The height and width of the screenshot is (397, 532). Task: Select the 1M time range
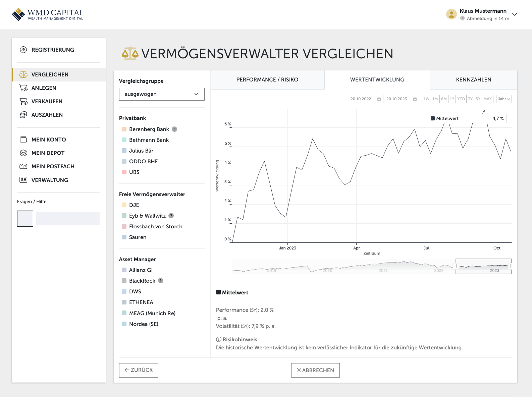(x=435, y=99)
